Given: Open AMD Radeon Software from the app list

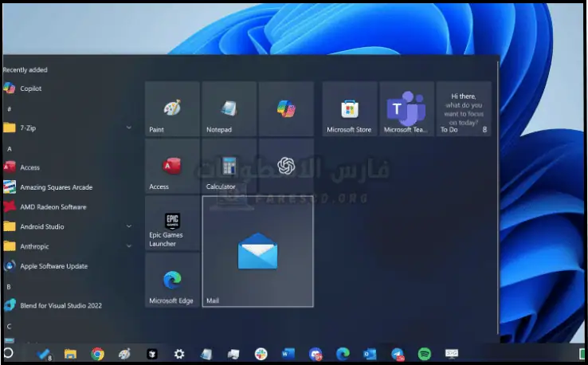Looking at the screenshot, I should pos(53,207).
